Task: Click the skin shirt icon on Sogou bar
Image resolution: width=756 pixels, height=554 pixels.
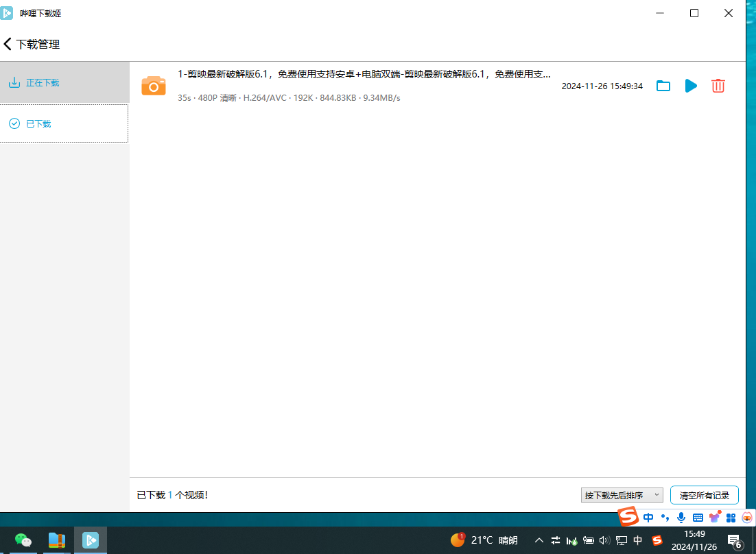Action: point(715,518)
